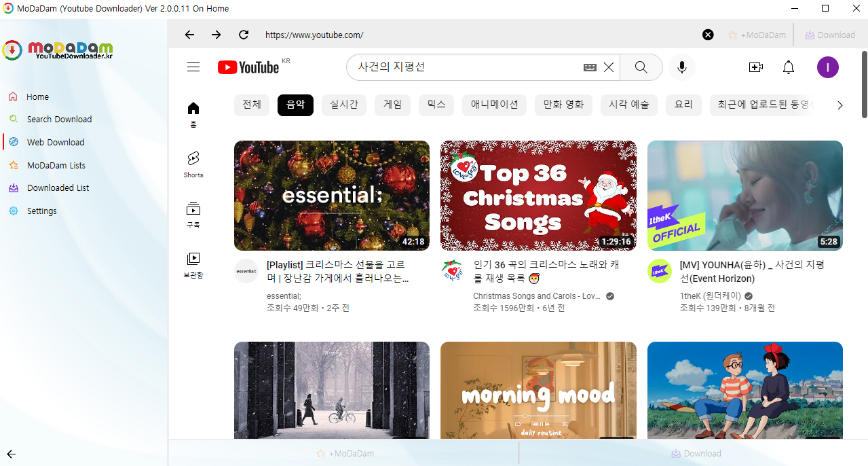This screenshot has width=868, height=466.
Task: Open the 인기 36 곡의 크리스마스 title
Action: pyautogui.click(x=546, y=271)
